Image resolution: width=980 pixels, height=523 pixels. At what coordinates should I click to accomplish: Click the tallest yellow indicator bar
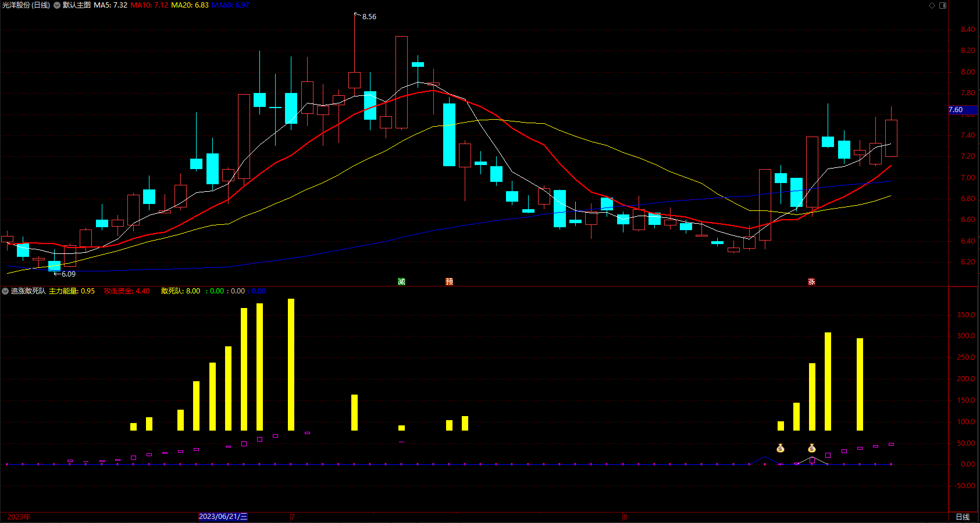pos(291,364)
